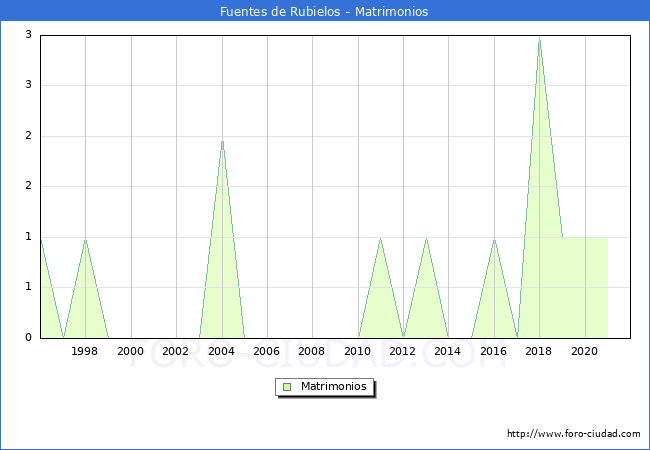Click the 2013 peak of the chart
Image resolution: width=650 pixels, height=450 pixels.
click(426, 239)
